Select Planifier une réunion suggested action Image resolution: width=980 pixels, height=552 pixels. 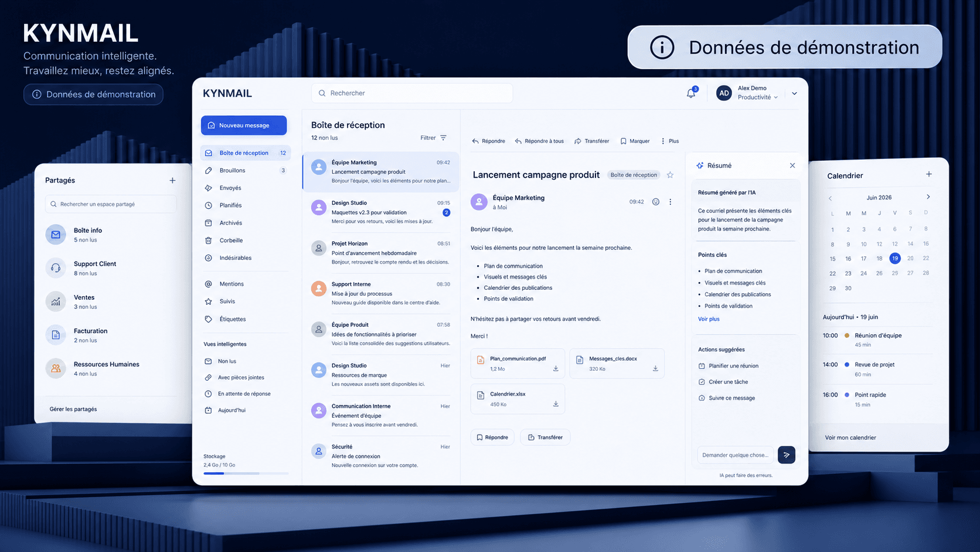728,366
